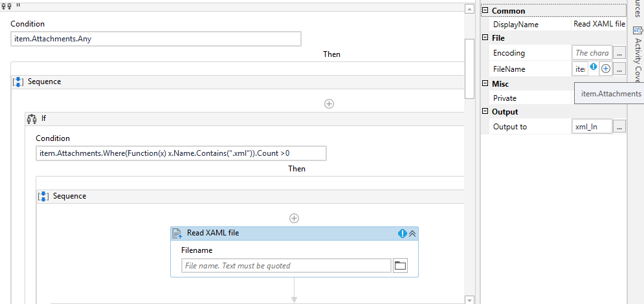644x304 pixels.
Task: Click plus icon inside outer Sequence
Action: point(329,103)
